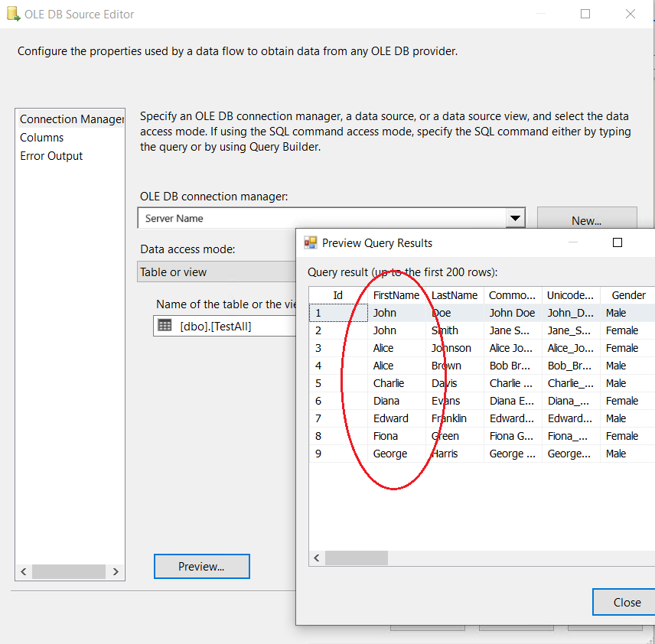Image resolution: width=655 pixels, height=644 pixels.
Task: Click the New... connection button
Action: point(586,220)
